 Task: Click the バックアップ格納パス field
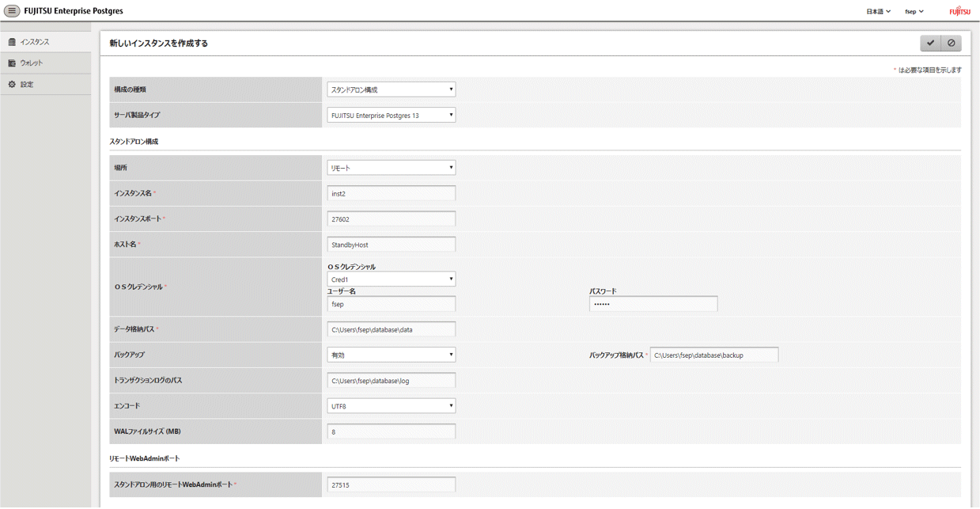714,355
